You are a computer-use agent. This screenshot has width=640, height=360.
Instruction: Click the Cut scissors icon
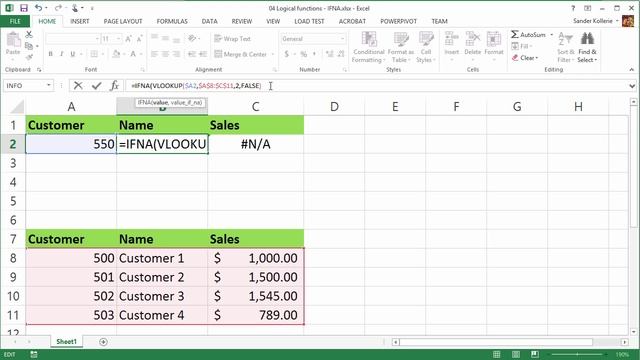[x=29, y=35]
